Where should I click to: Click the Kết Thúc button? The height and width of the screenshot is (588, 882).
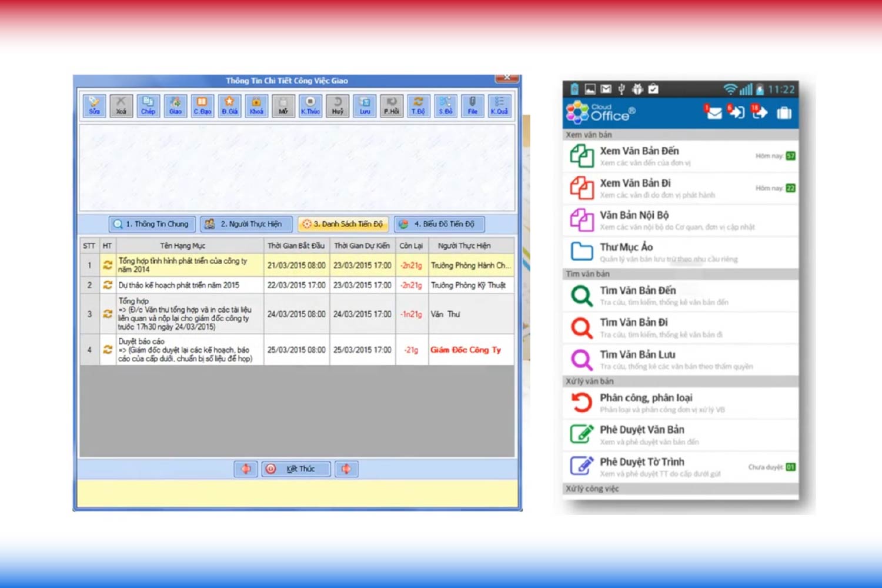(296, 469)
